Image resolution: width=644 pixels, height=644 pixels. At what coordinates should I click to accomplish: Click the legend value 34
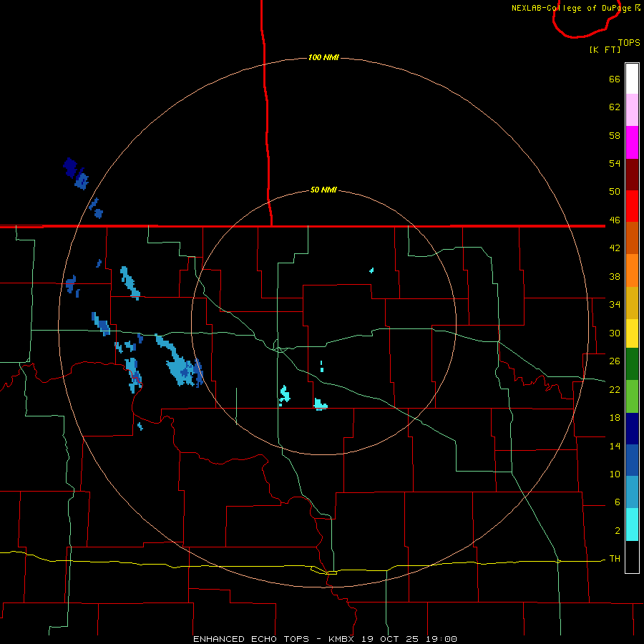615,304
